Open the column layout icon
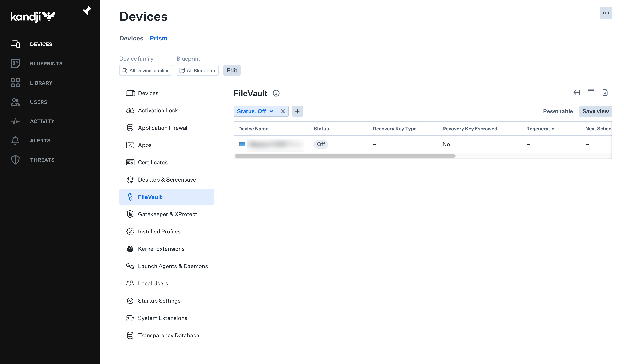This screenshot has height=364, width=624. click(x=591, y=93)
